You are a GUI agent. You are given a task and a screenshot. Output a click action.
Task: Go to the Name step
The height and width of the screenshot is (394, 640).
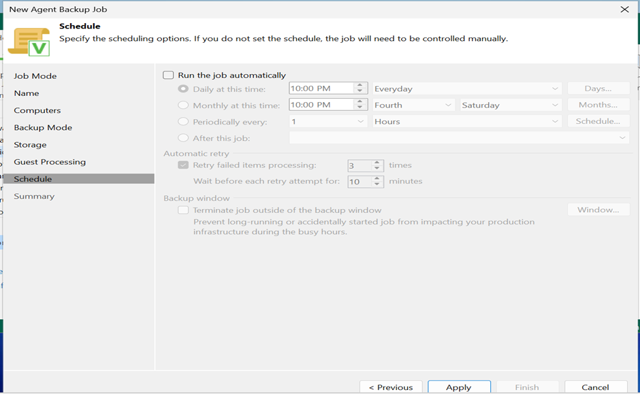coord(27,93)
